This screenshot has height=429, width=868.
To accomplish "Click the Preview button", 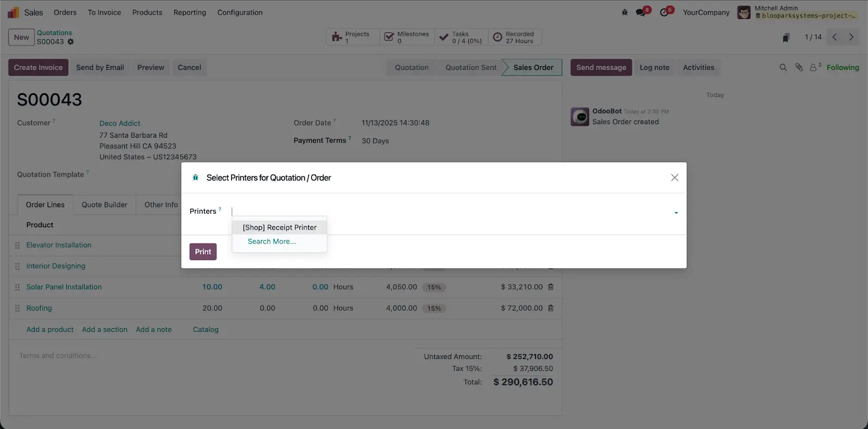I will click(151, 67).
